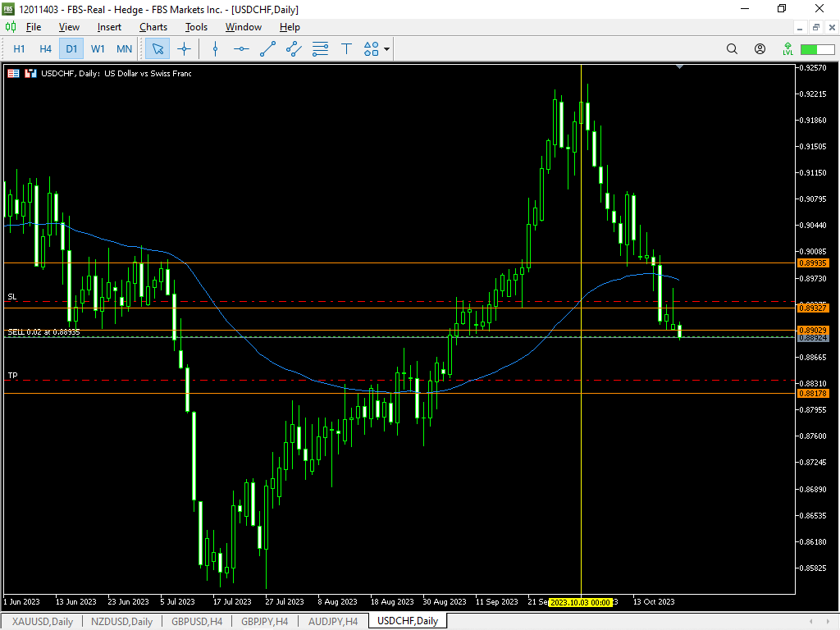Open the Charts menu
Viewport: 840px width, 630px height.
(153, 27)
